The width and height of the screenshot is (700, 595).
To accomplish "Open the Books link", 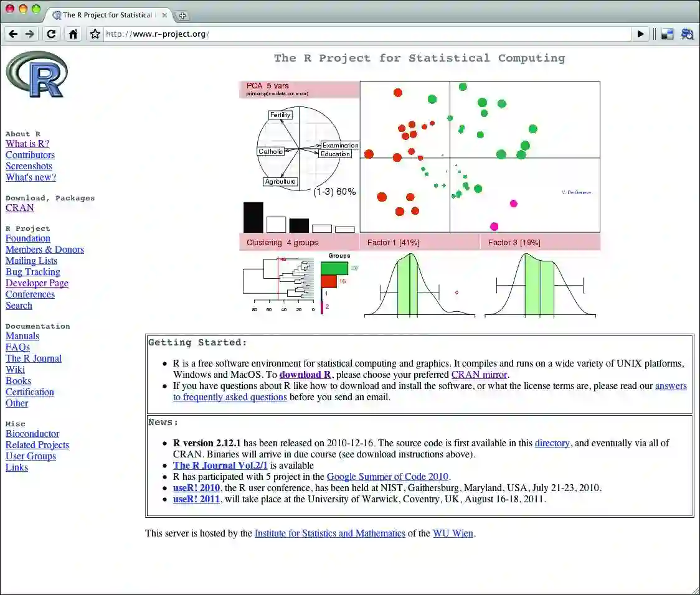I will point(18,380).
